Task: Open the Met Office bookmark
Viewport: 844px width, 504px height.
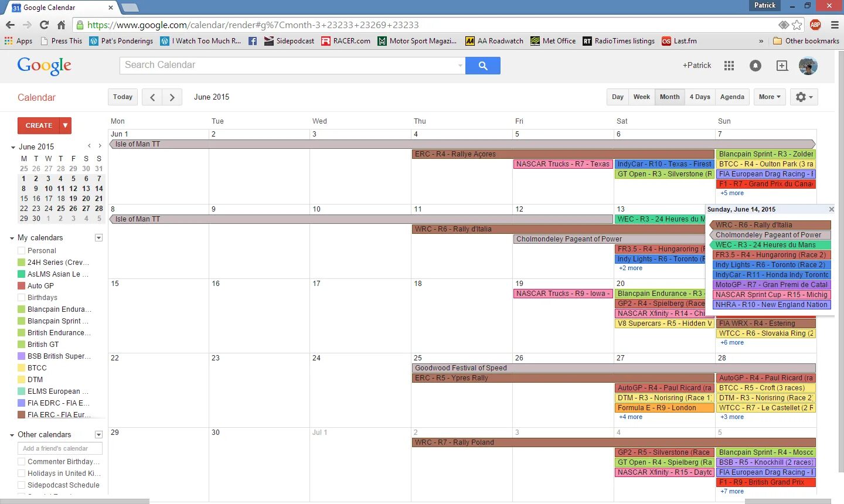Action: pyautogui.click(x=553, y=41)
